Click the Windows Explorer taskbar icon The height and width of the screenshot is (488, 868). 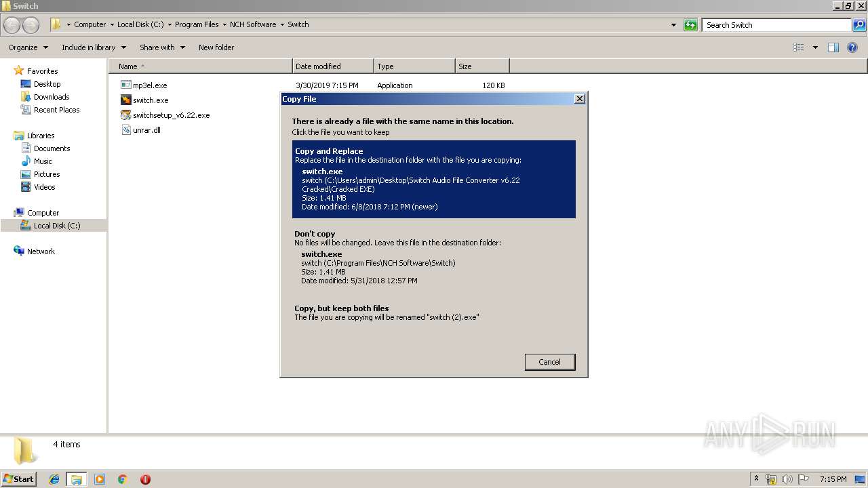pos(77,479)
